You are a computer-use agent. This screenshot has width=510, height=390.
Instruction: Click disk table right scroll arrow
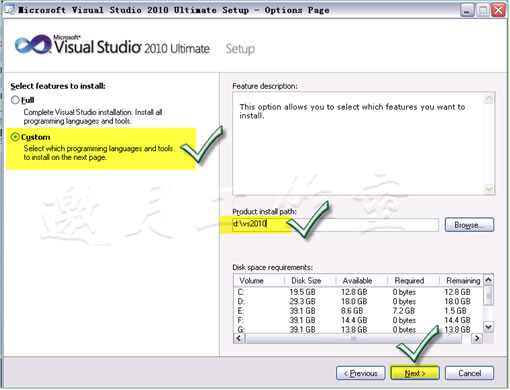477,338
